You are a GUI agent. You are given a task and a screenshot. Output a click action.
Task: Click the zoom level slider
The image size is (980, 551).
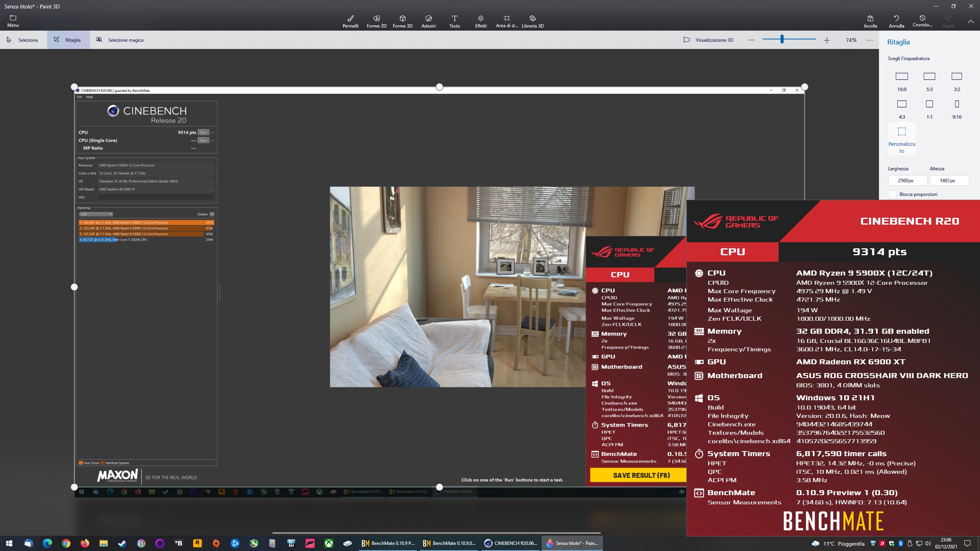[789, 39]
